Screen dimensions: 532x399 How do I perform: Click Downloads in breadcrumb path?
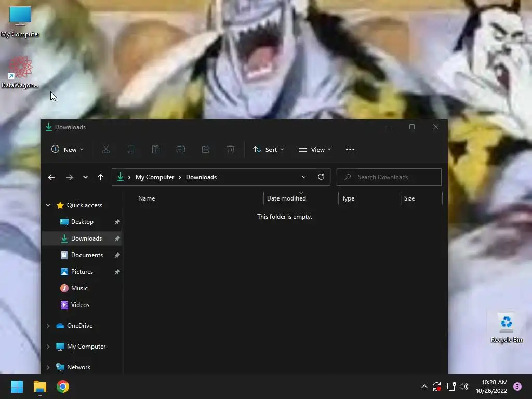click(x=201, y=177)
